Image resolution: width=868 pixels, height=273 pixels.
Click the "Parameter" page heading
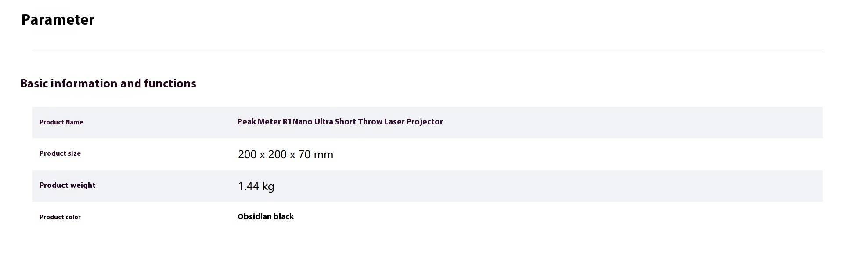[x=58, y=20]
